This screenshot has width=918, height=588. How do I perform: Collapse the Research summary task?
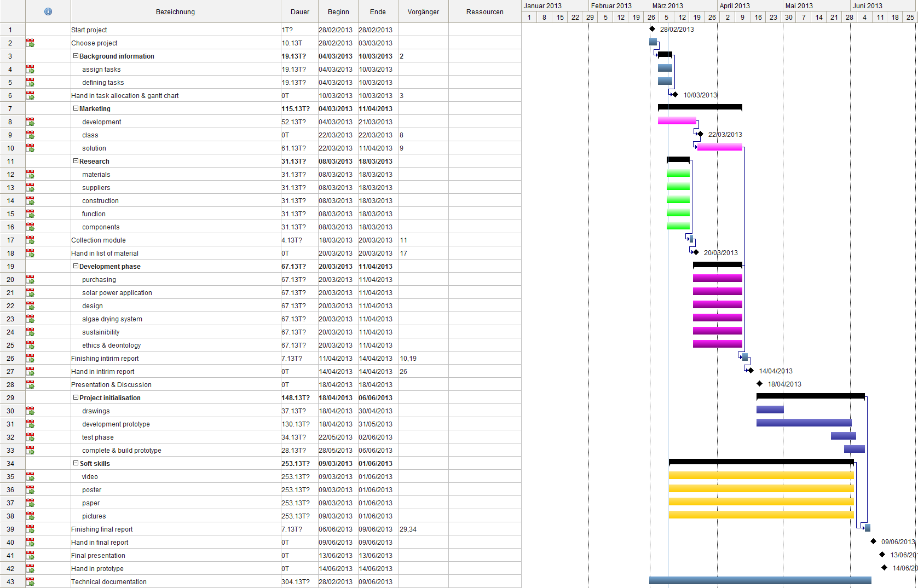click(x=76, y=161)
